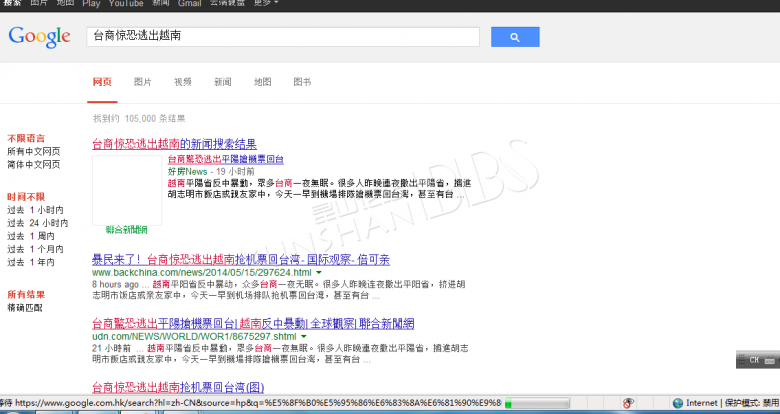Viewport: 780px width, 414px height.
Task: Open Gmail in the top black bar
Action: pos(190,3)
